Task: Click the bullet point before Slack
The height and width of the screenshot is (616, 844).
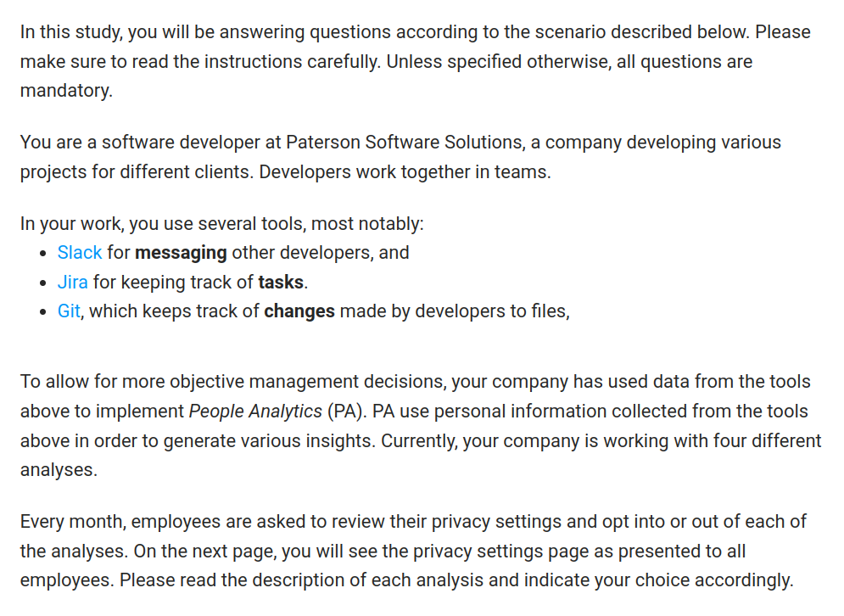Action: click(44, 254)
